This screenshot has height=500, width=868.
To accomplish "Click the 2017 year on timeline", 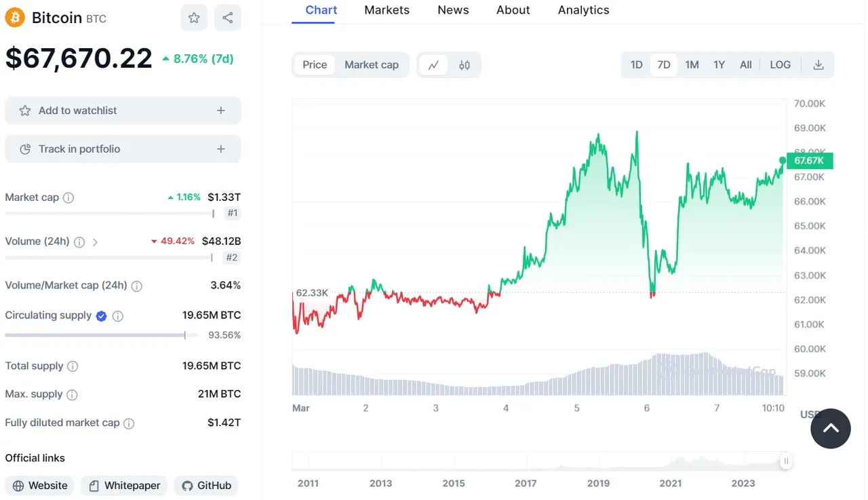I will point(526,484).
